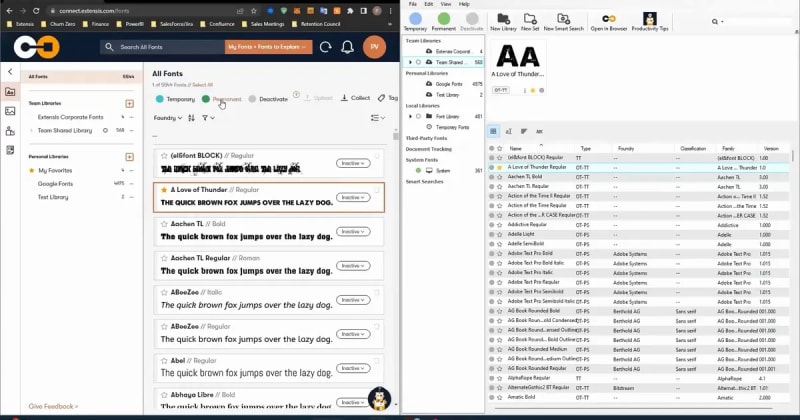800x420 pixels.
Task: Open Extensis Corporate Fonts library in web
Action: tap(70, 117)
